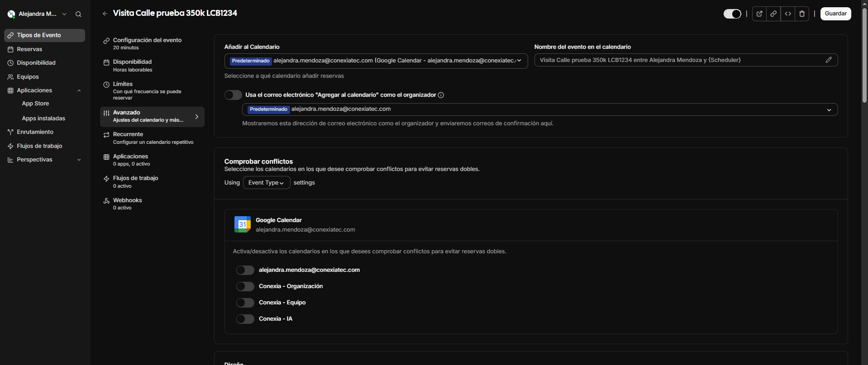The image size is (868, 365).
Task: Toggle the event type enabled switch
Action: pos(732,14)
